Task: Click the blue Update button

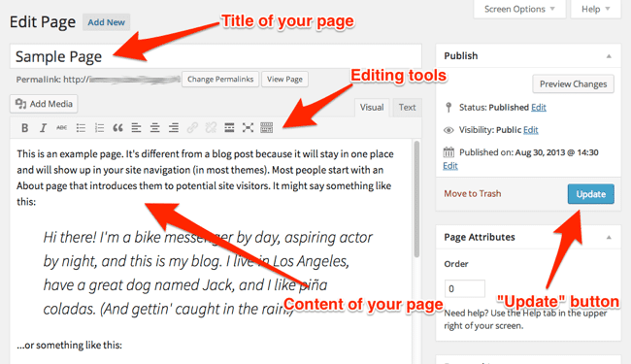Action: point(591,194)
